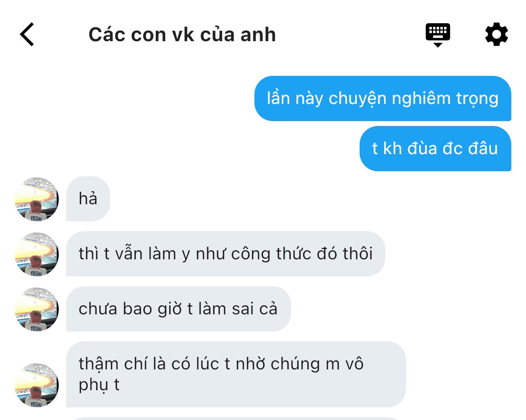Viewport: 526px width, 420px height.
Task: Tap the avatar beside "chưa bao giờ t làm sai cả"
Action: point(37,309)
